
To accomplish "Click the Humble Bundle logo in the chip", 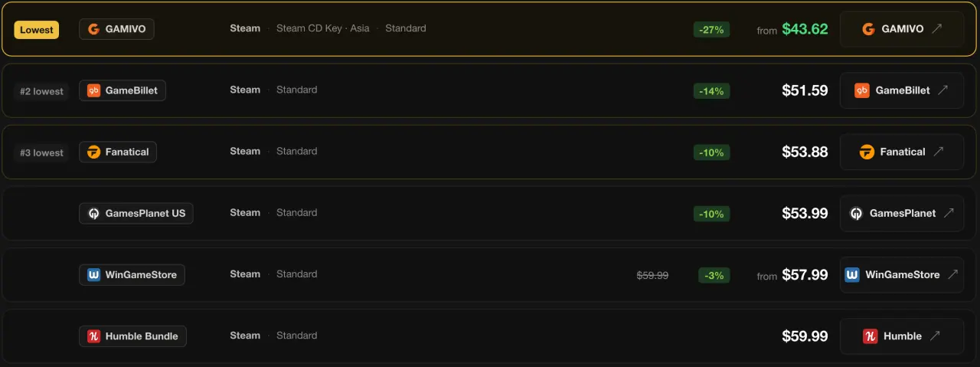I will pyautogui.click(x=94, y=336).
